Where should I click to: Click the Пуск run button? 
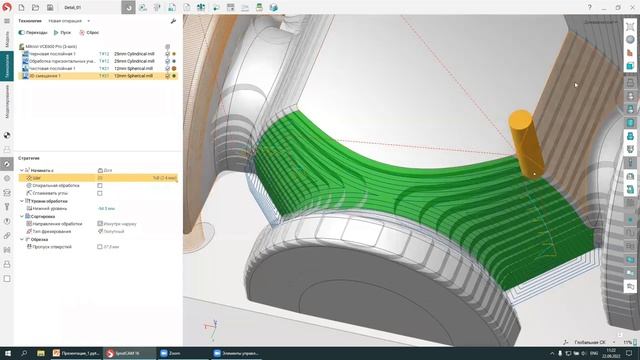pos(62,32)
